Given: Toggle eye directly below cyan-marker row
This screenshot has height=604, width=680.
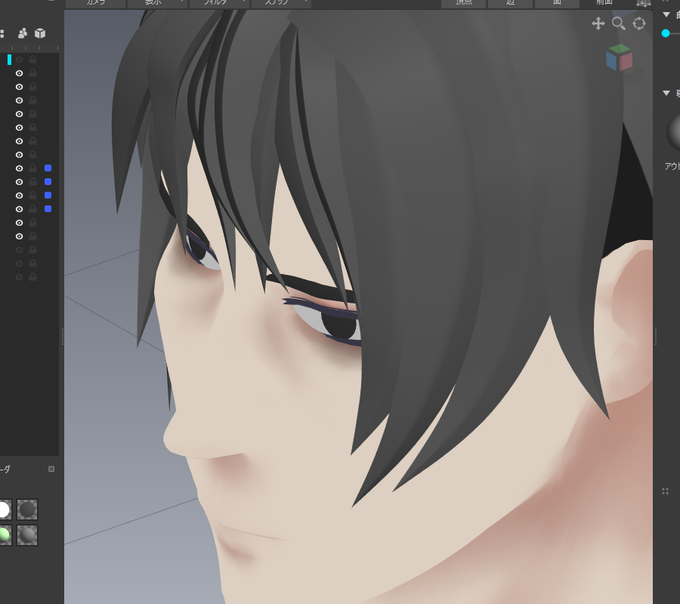Looking at the screenshot, I should 19,73.
